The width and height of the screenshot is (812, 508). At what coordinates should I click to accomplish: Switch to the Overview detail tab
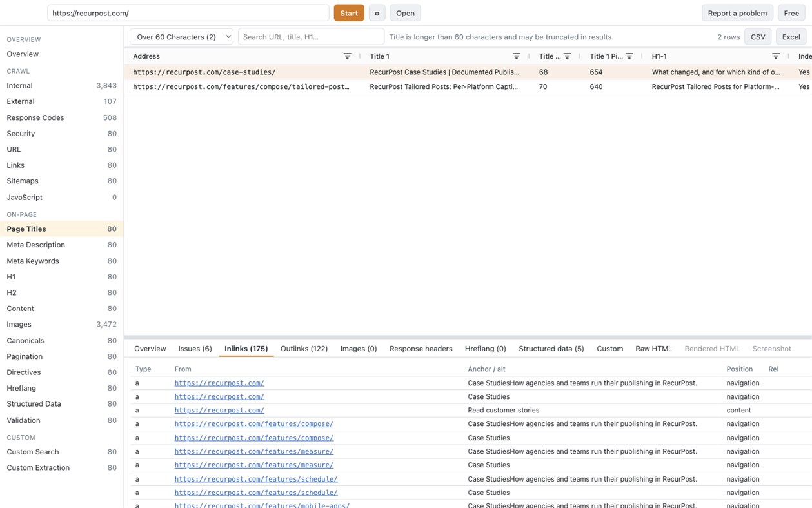[x=150, y=349]
